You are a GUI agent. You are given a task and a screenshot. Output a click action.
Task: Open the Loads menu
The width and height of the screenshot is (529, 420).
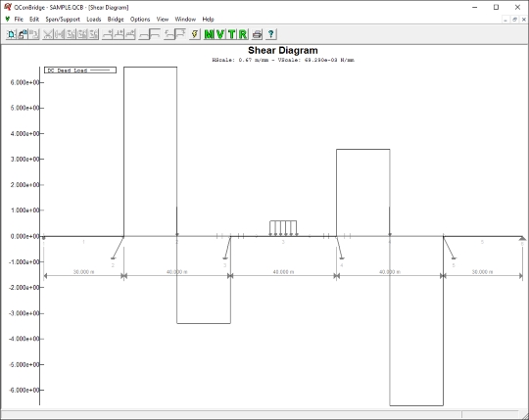pos(94,20)
